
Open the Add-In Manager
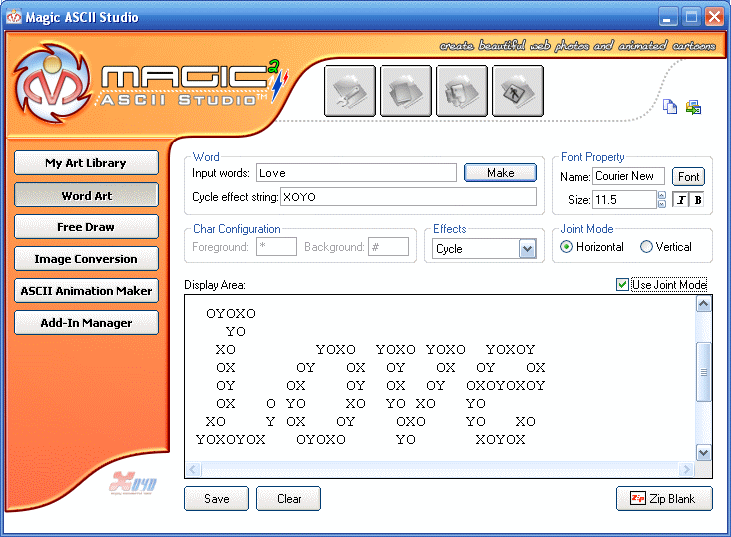[x=86, y=323]
